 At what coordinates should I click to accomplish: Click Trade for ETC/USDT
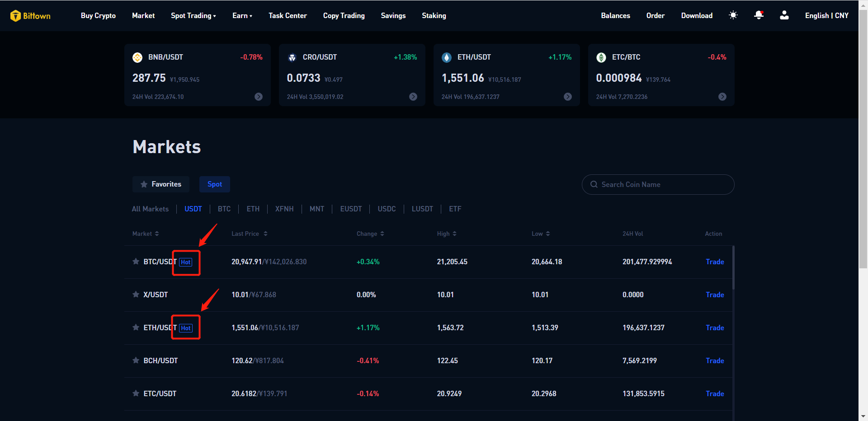coord(715,394)
